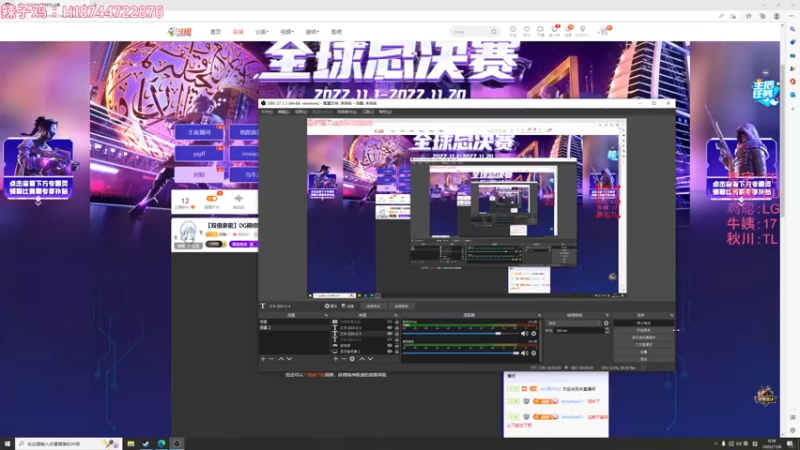800x450 pixels.
Task: Open upper mixer channel settings gear
Action: [x=534, y=334]
